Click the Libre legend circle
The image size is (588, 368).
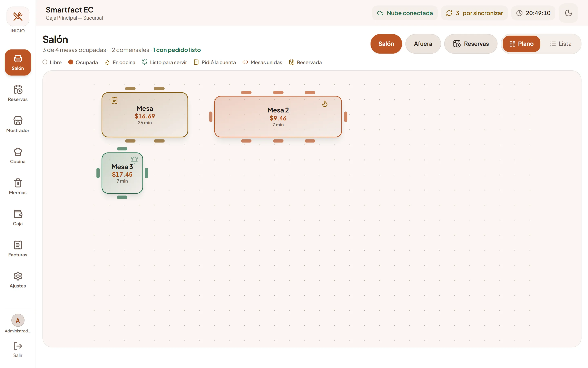pyautogui.click(x=45, y=62)
